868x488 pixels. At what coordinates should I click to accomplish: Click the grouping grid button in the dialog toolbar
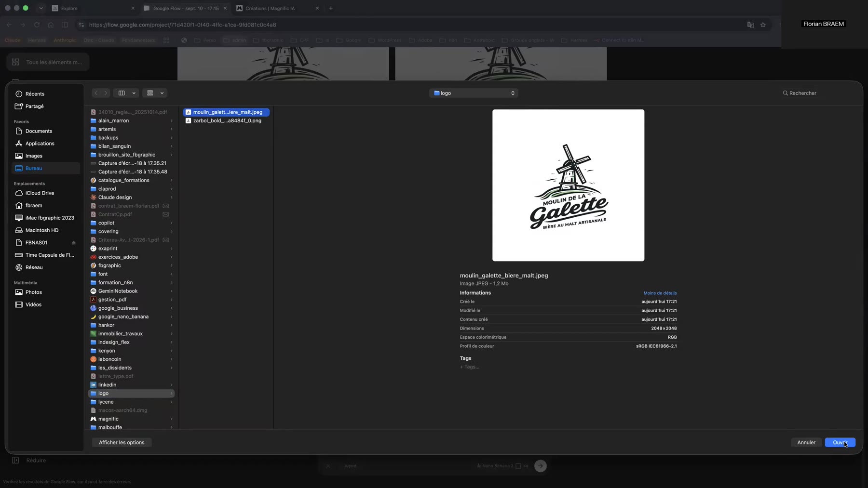point(150,93)
